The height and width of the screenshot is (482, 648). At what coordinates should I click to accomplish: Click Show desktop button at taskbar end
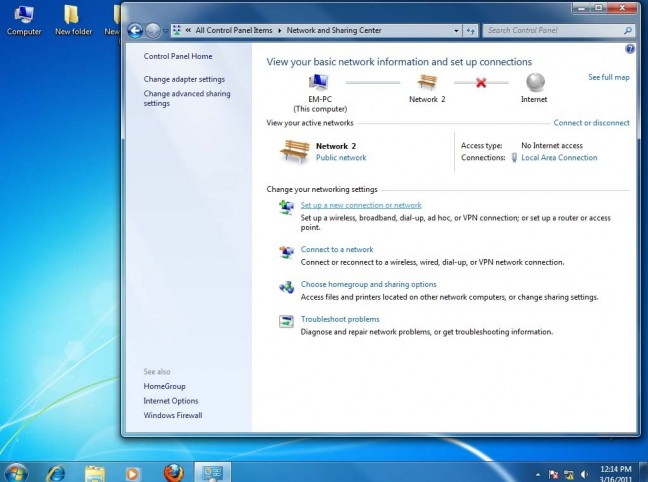(x=643, y=472)
